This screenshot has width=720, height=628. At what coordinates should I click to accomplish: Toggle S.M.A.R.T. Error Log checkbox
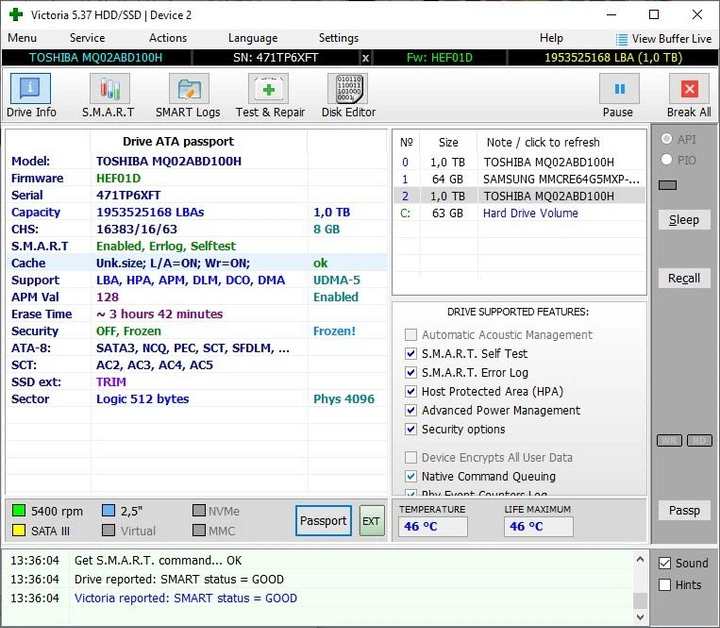click(x=411, y=372)
